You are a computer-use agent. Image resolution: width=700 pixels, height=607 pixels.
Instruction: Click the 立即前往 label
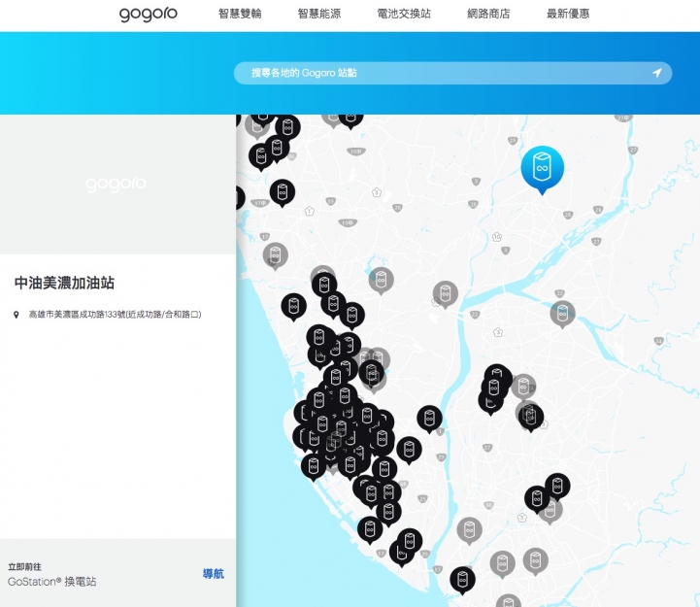24,567
